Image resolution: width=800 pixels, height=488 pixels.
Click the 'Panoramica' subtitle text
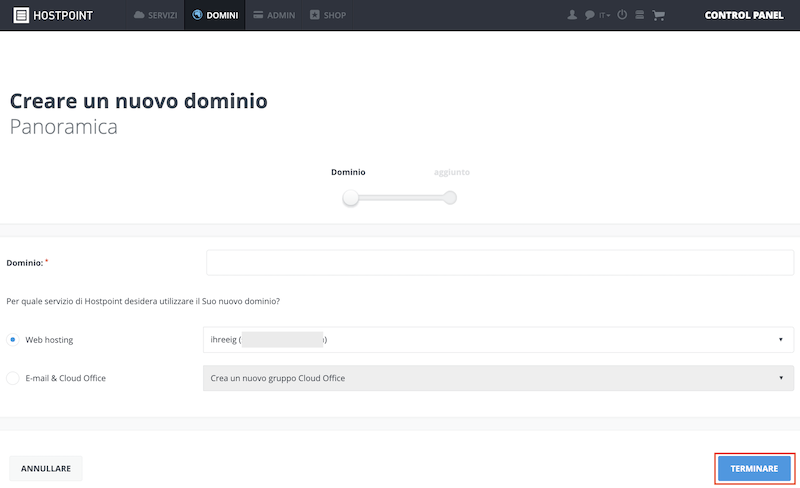pos(64,127)
